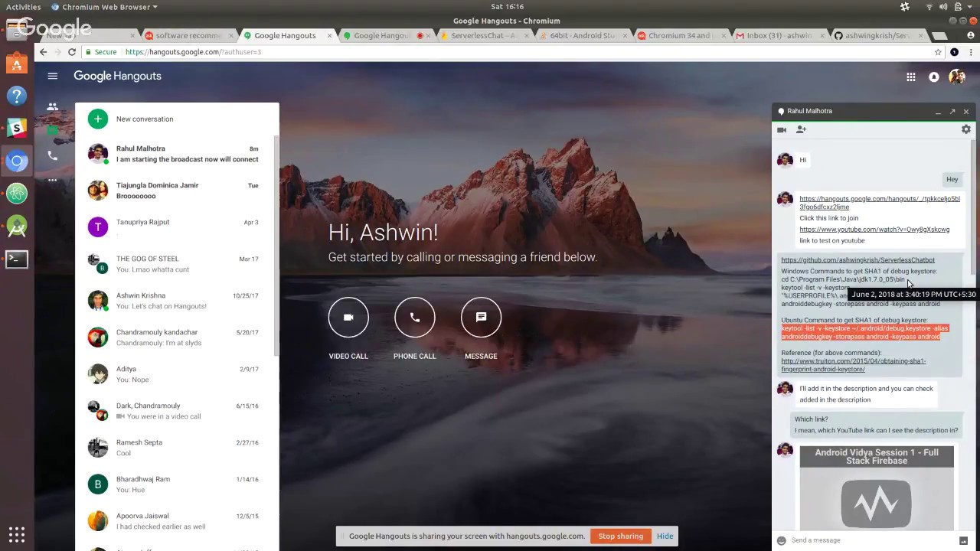Open Dark, Chandramouly conversation
This screenshot has width=980, height=551.
coord(177,411)
